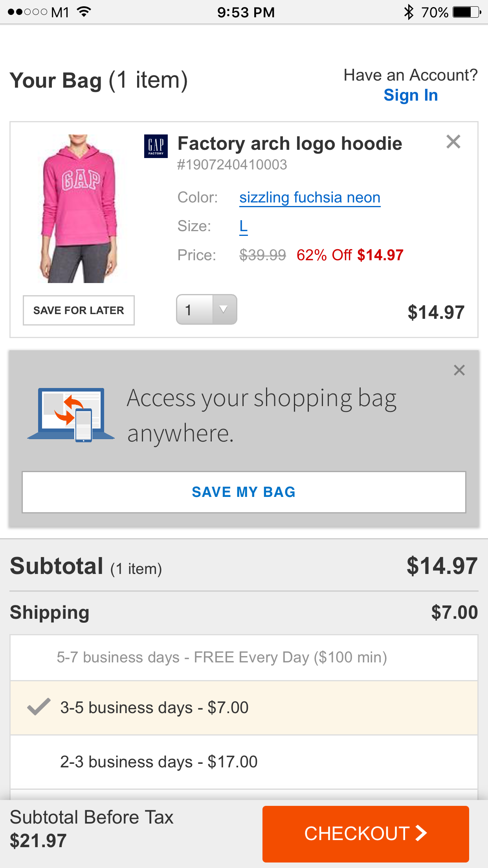Viewport: 488px width, 868px height.
Task: Tap the battery indicator icon
Action: [x=467, y=12]
